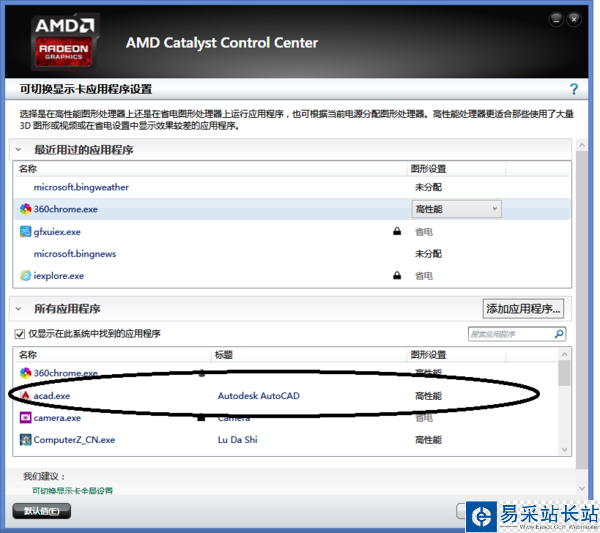Select the iexplore.exe entry name

pyautogui.click(x=59, y=276)
